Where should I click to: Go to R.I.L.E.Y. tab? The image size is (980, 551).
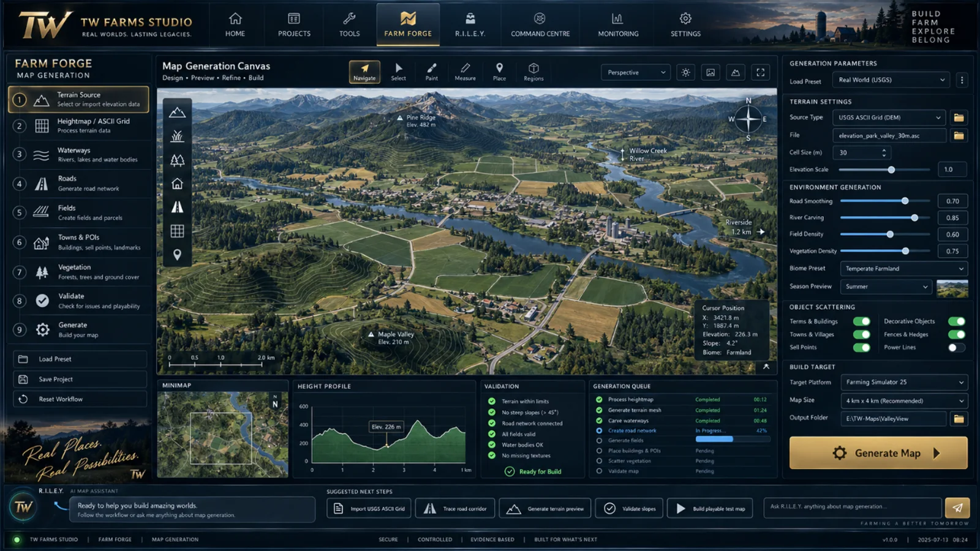pos(470,25)
